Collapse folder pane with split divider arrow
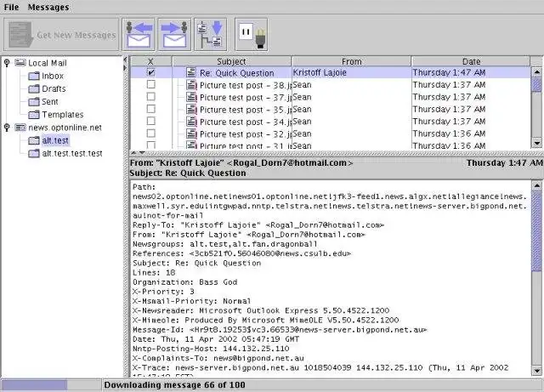The image size is (544, 392). [125, 60]
